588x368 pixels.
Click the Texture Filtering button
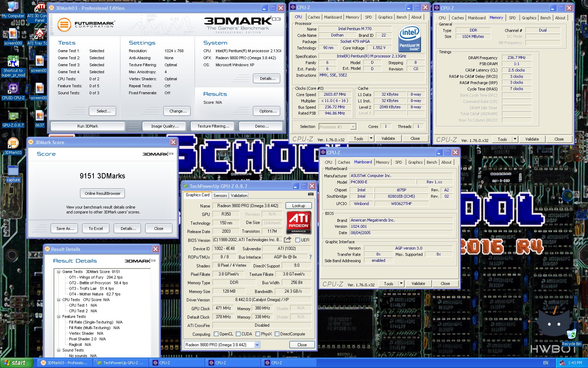pos(213,126)
